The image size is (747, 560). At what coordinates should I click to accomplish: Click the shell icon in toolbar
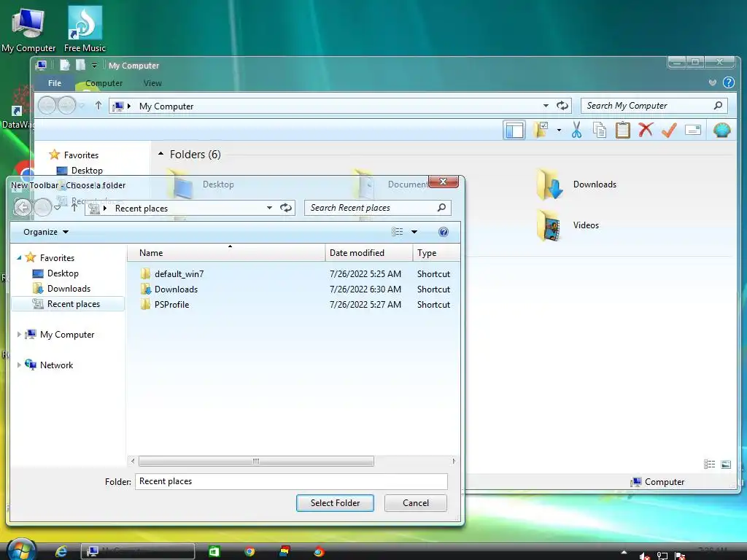click(x=721, y=130)
